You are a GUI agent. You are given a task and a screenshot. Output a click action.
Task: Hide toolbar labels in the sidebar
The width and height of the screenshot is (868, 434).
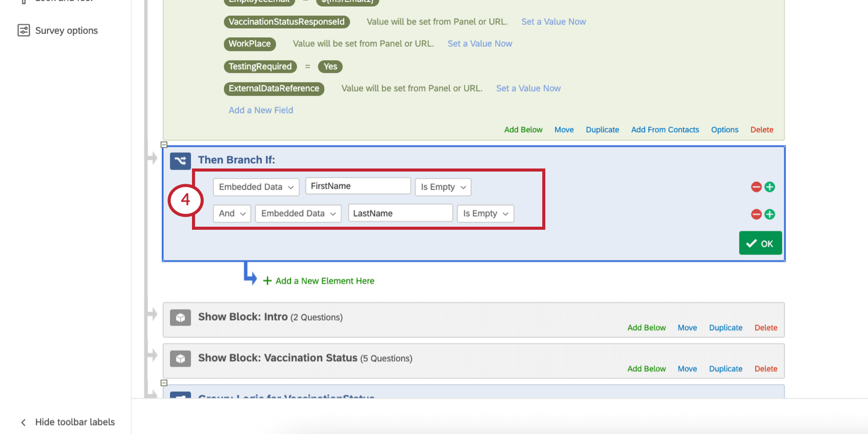point(67,422)
